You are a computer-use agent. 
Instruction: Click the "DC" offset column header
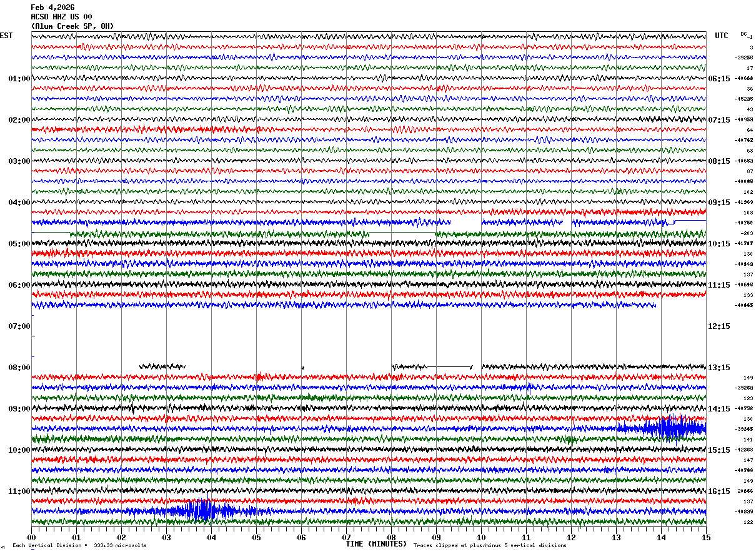point(744,34)
